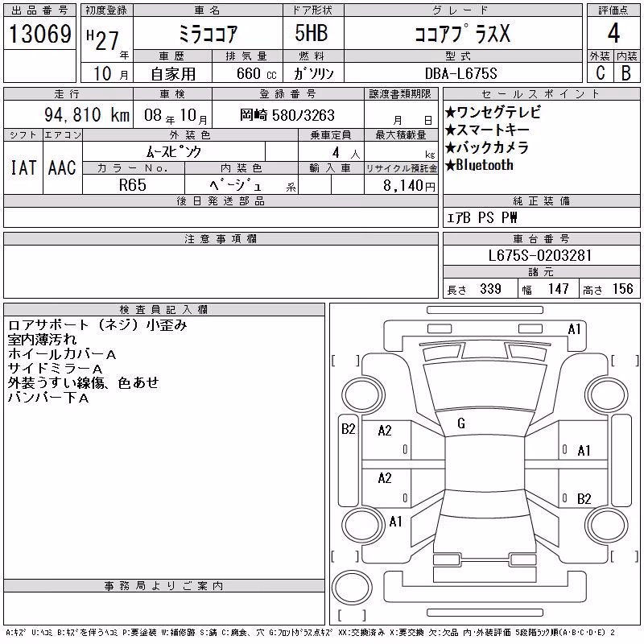Click the door shape value 5HB

[312, 33]
